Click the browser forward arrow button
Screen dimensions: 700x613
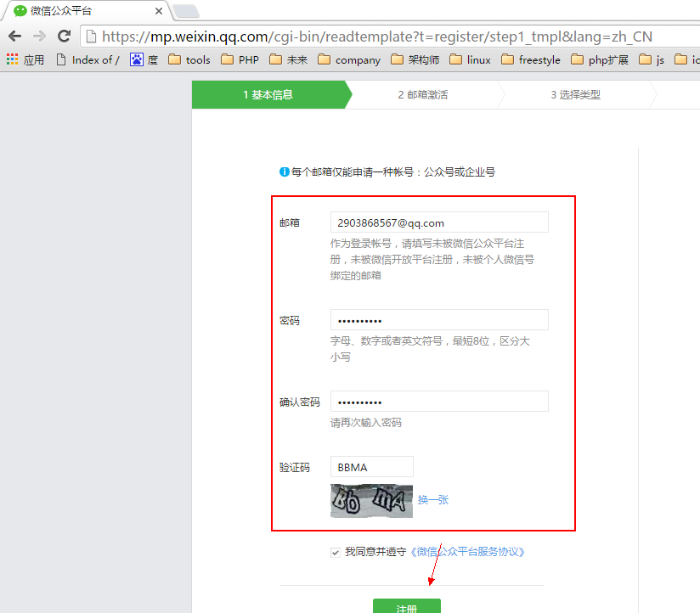(39, 36)
